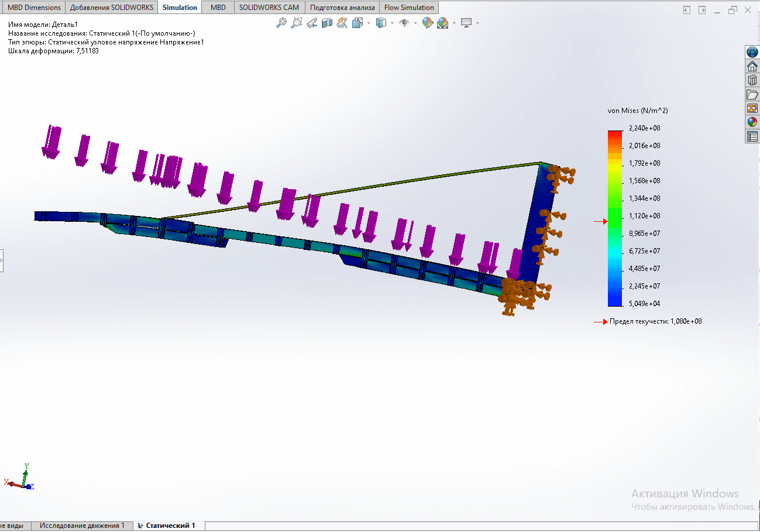
Task: Expand the View Orientation dropdown arrow
Action: coord(369,23)
